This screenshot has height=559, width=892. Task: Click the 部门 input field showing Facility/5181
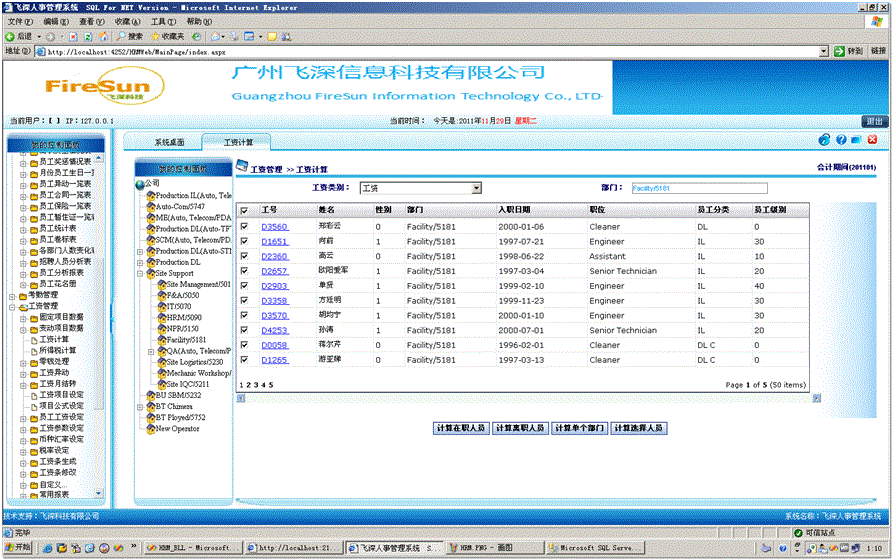pyautogui.click(x=698, y=188)
